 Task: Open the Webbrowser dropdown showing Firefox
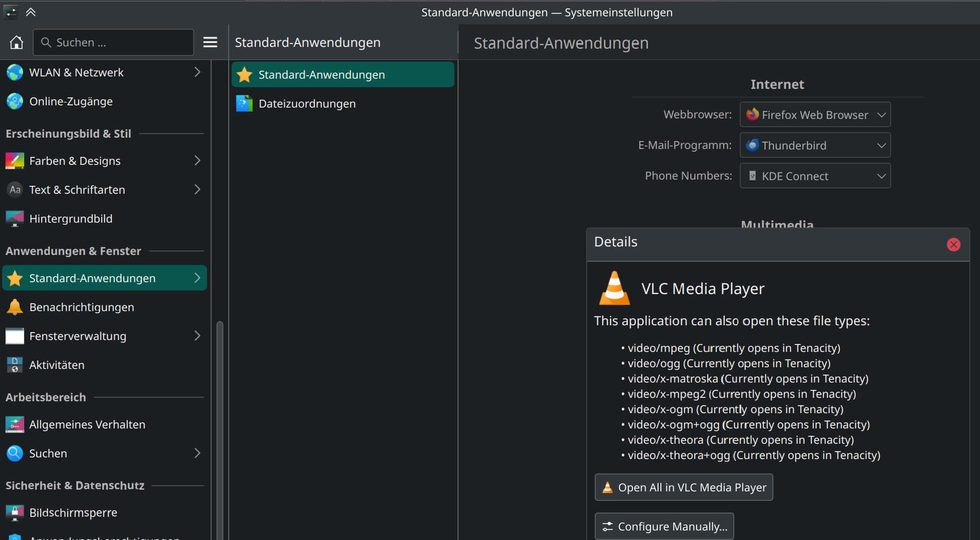coord(815,114)
